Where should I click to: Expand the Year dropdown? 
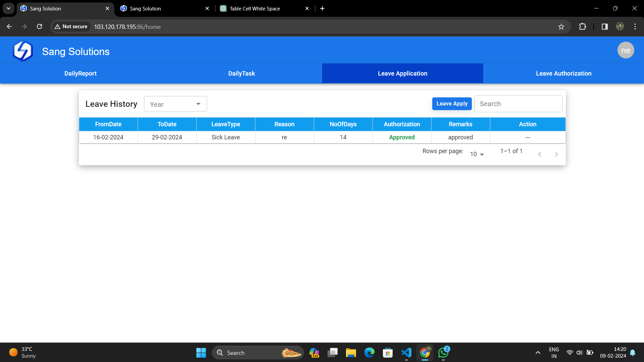click(175, 104)
